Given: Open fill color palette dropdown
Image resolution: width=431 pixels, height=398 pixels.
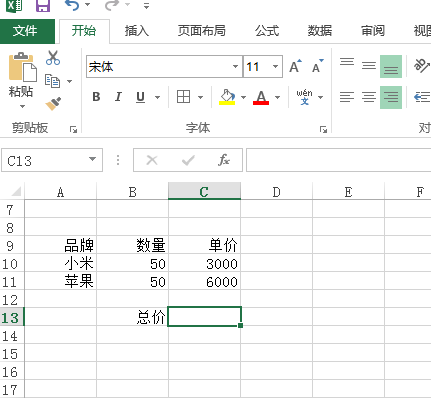Looking at the screenshot, I should [x=243, y=97].
